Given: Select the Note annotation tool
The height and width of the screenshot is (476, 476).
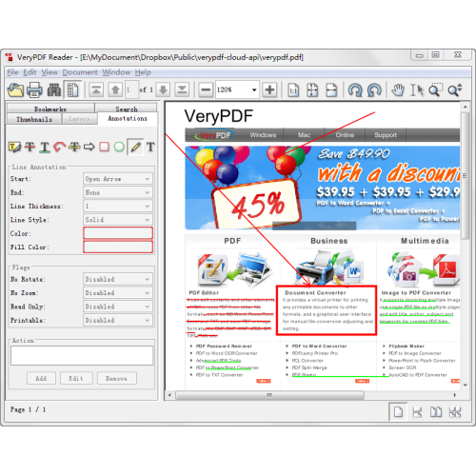Looking at the screenshot, I should [x=14, y=147].
